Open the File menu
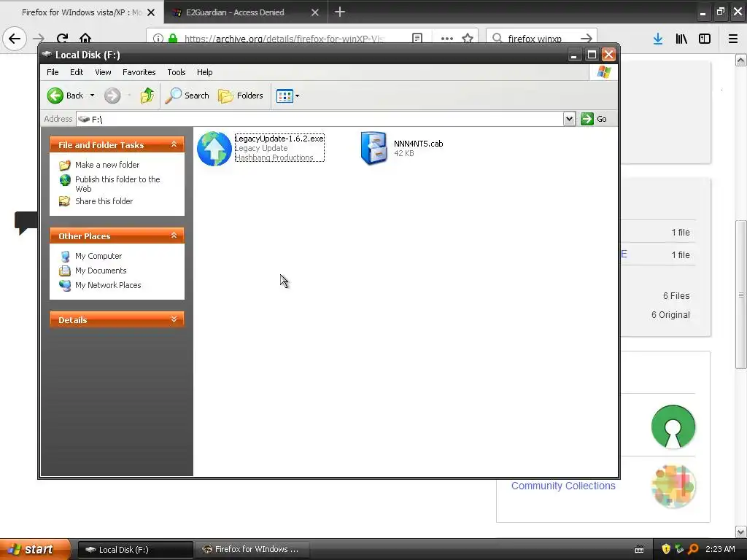Viewport: 747px width, 560px height. click(x=53, y=72)
